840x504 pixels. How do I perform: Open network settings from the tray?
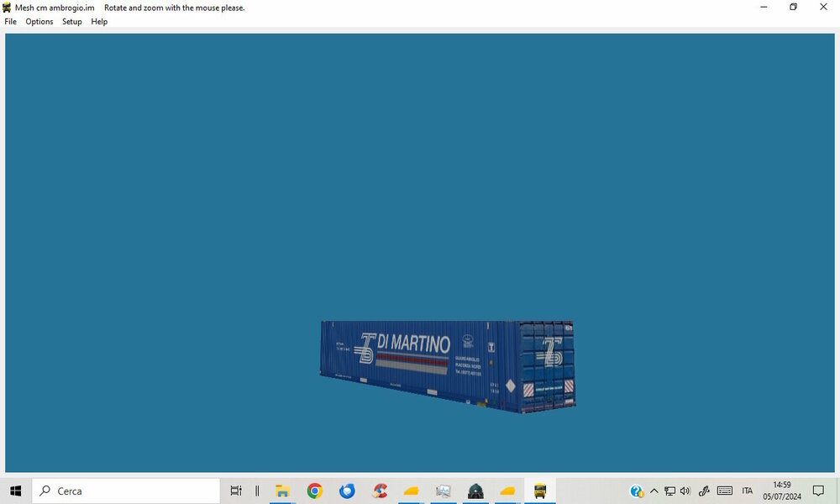pyautogui.click(x=669, y=491)
